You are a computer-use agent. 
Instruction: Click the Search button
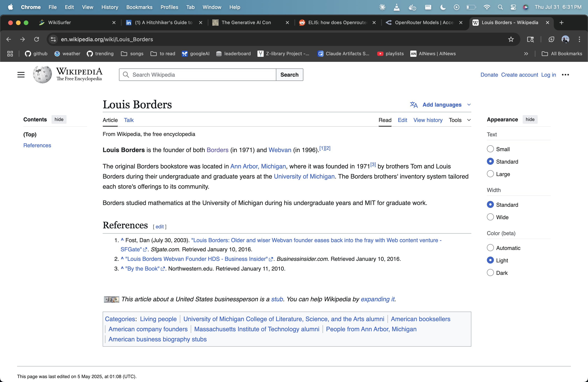click(x=289, y=75)
